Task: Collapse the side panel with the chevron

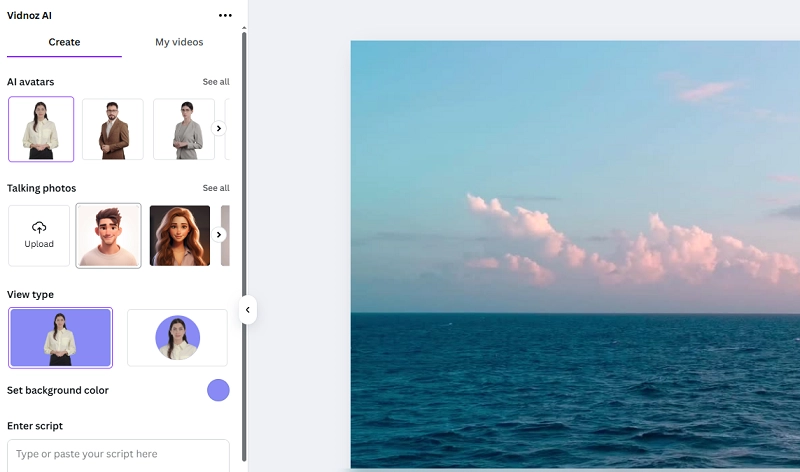Action: [248, 310]
